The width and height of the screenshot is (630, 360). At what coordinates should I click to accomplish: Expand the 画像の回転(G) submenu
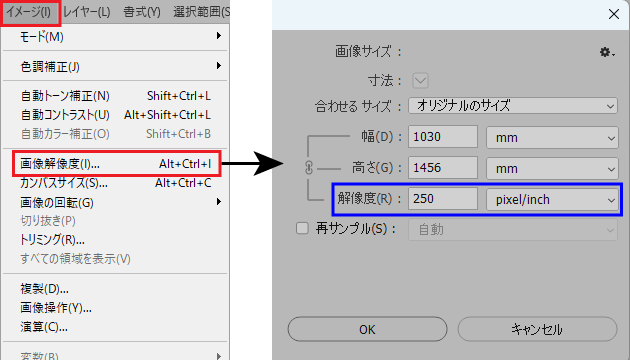pyautogui.click(x=115, y=202)
